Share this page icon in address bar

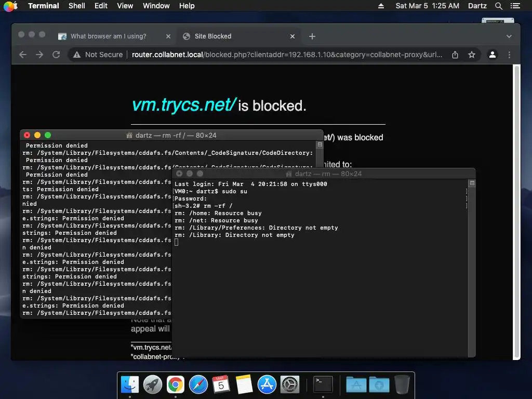(455, 55)
